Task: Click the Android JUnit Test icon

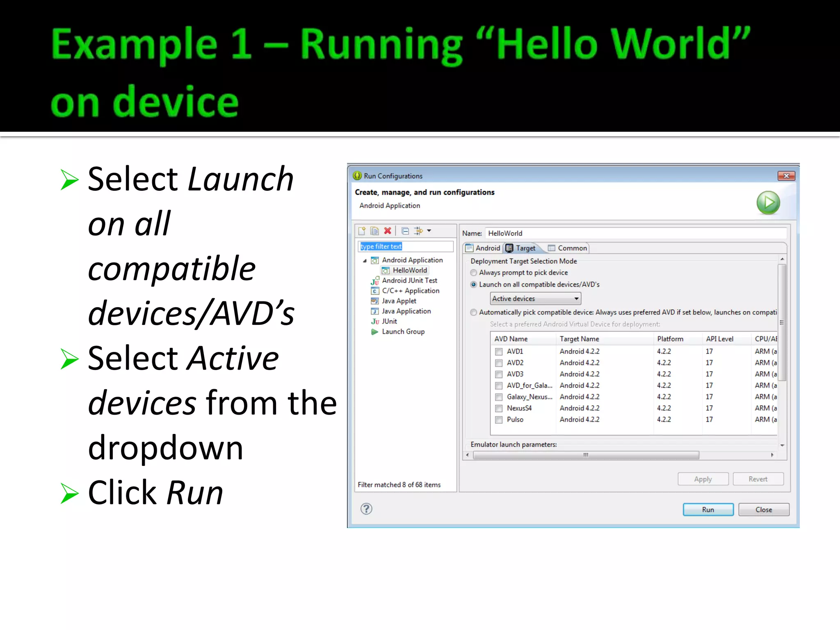Action: coord(375,281)
